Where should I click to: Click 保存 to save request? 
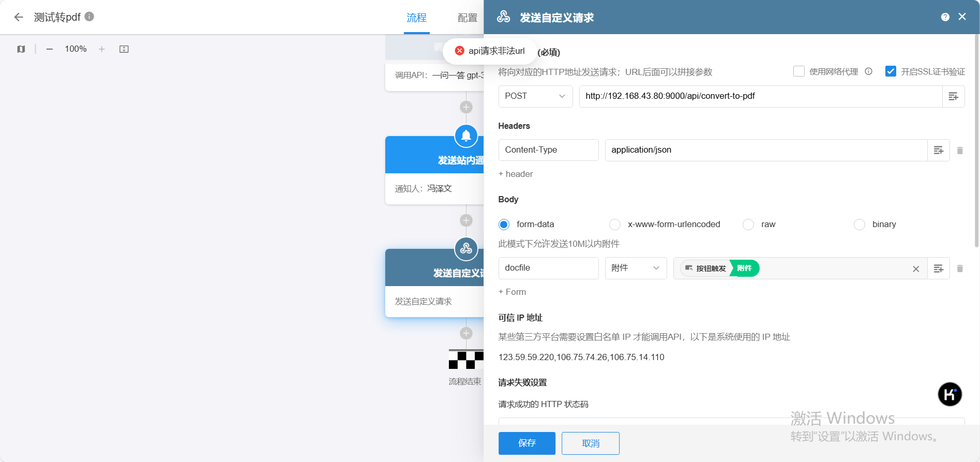click(526, 443)
